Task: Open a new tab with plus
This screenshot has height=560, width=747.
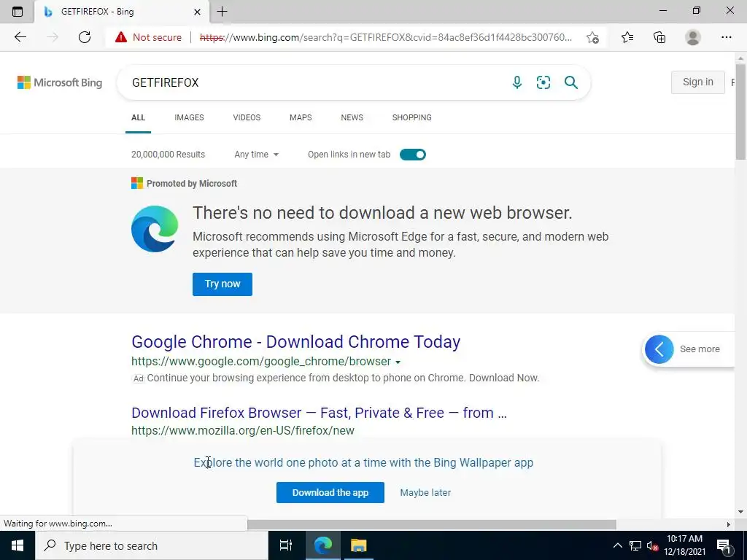Action: [x=222, y=12]
